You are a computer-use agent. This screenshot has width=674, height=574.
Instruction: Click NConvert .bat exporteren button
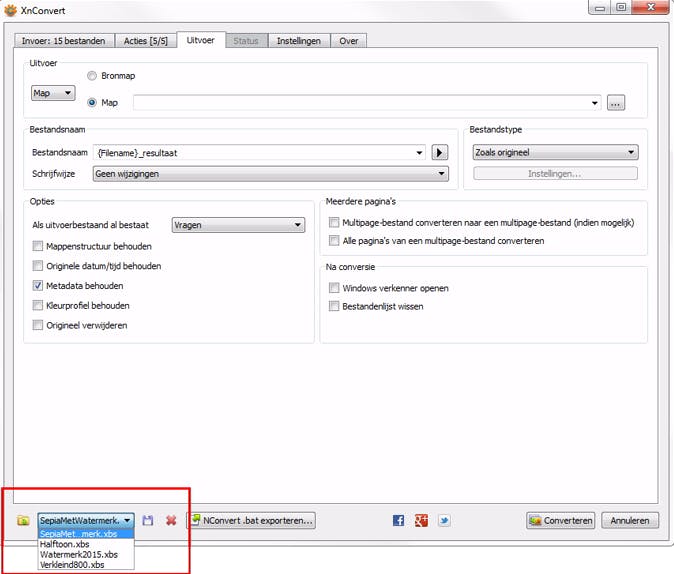coord(251,521)
